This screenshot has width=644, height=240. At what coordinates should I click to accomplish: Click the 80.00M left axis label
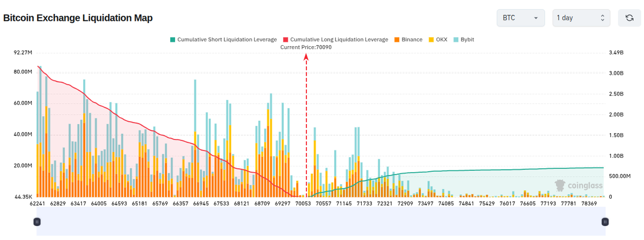click(23, 72)
